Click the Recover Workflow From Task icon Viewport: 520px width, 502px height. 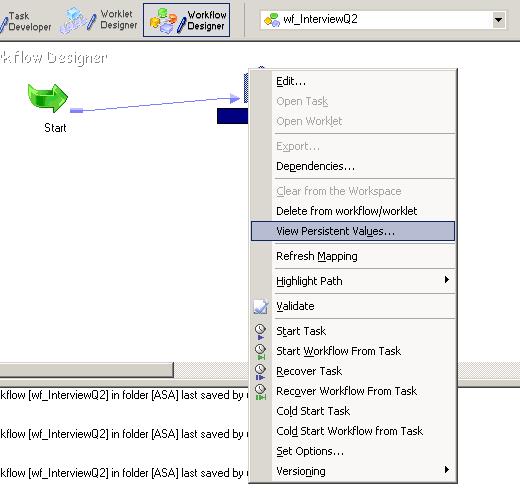tap(260, 392)
